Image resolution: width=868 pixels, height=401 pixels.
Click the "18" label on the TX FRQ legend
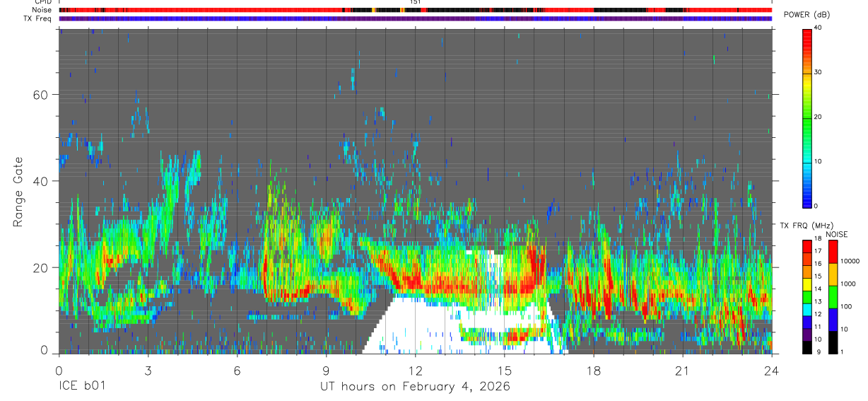tap(818, 238)
